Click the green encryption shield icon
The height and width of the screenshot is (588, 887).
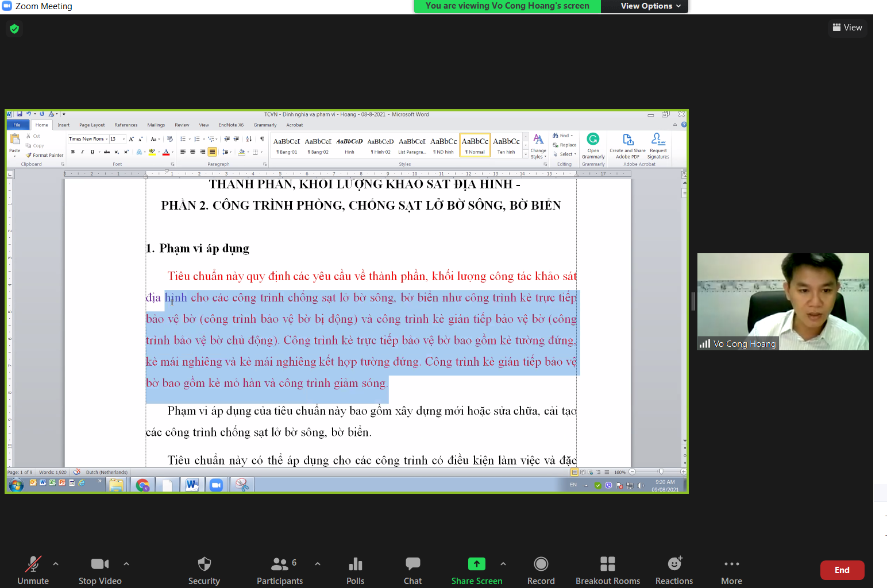tap(14, 29)
